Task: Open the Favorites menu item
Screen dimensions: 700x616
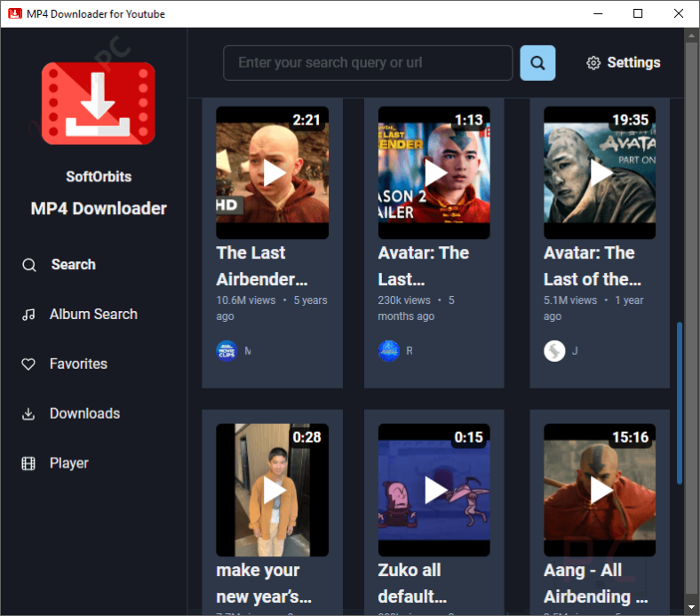Action: (x=78, y=364)
